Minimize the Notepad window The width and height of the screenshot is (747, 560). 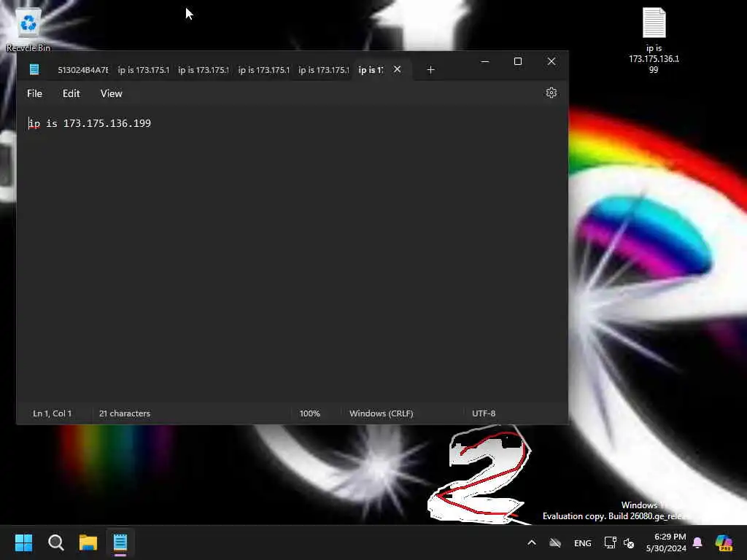coord(485,61)
